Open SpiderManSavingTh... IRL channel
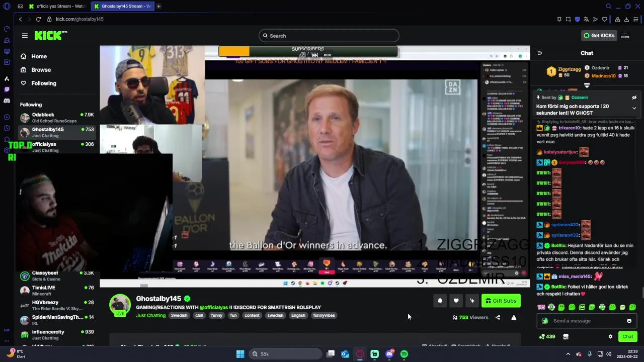644x362 pixels. pyautogui.click(x=57, y=320)
